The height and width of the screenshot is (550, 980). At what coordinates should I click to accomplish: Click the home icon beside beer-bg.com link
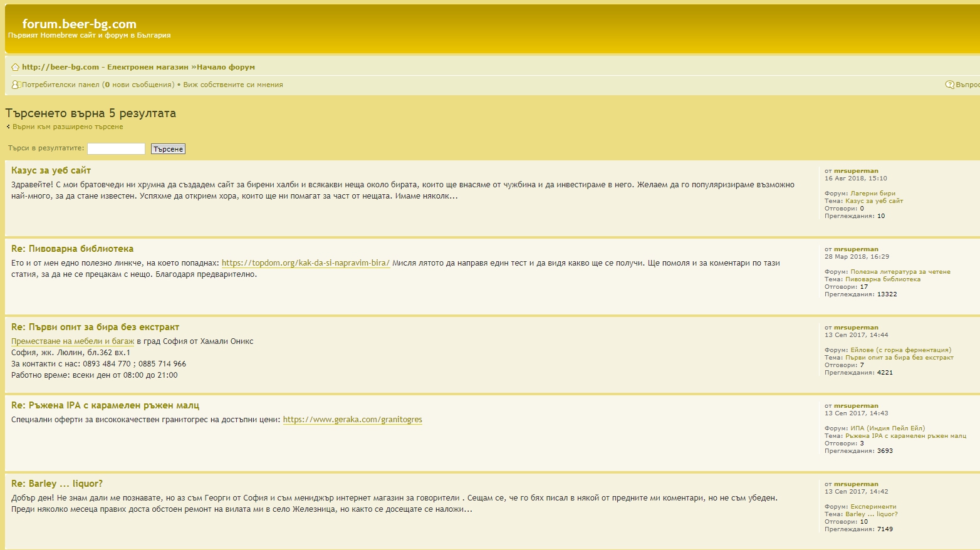pos(15,67)
